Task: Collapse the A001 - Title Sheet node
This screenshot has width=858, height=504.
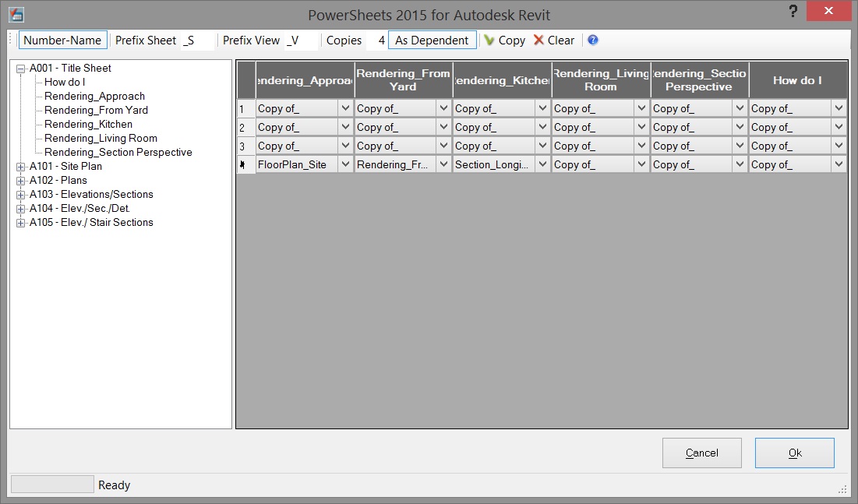Action: (x=21, y=69)
